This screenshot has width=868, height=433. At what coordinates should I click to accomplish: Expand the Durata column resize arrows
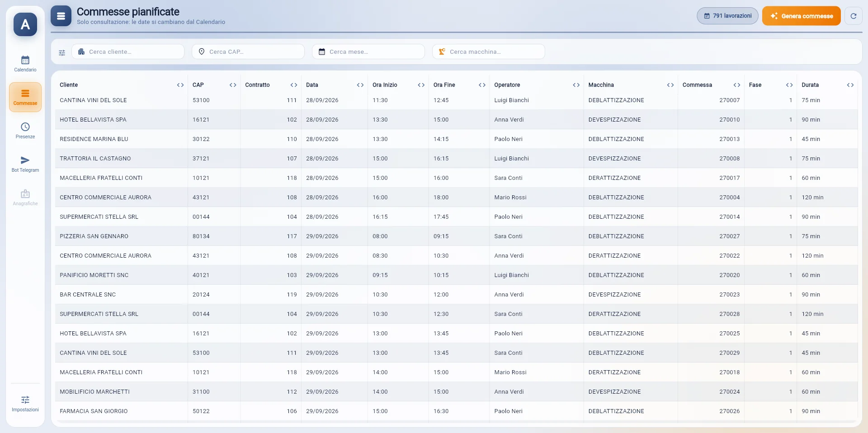click(x=850, y=85)
